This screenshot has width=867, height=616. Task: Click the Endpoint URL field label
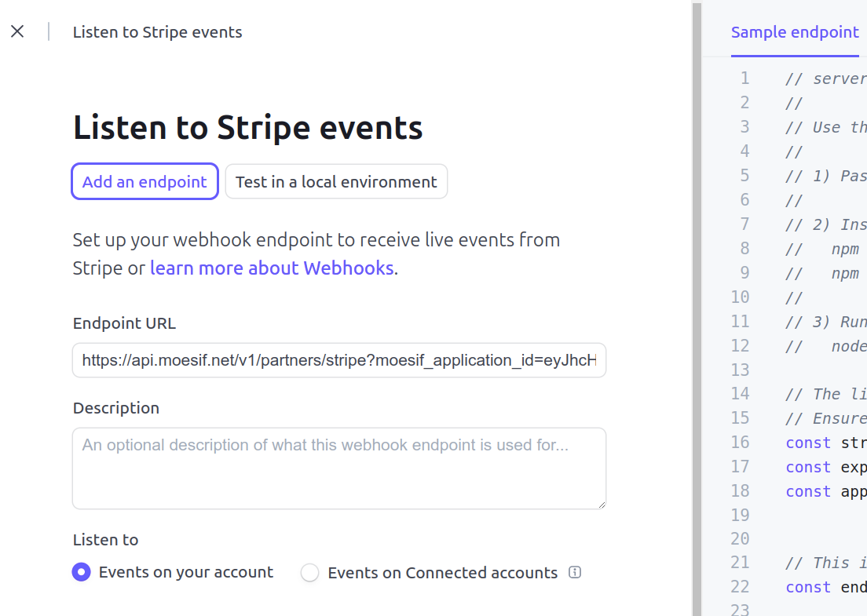[x=124, y=323]
